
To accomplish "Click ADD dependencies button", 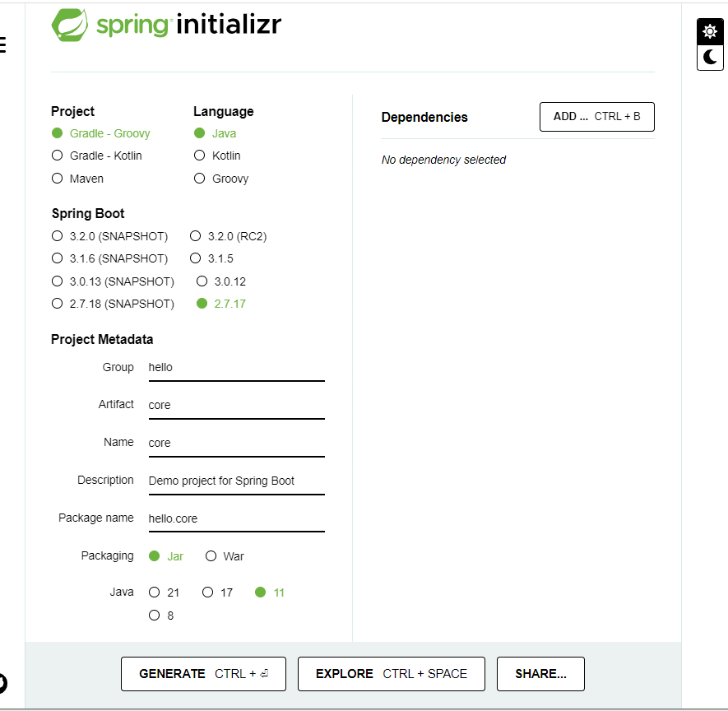I will coord(596,117).
